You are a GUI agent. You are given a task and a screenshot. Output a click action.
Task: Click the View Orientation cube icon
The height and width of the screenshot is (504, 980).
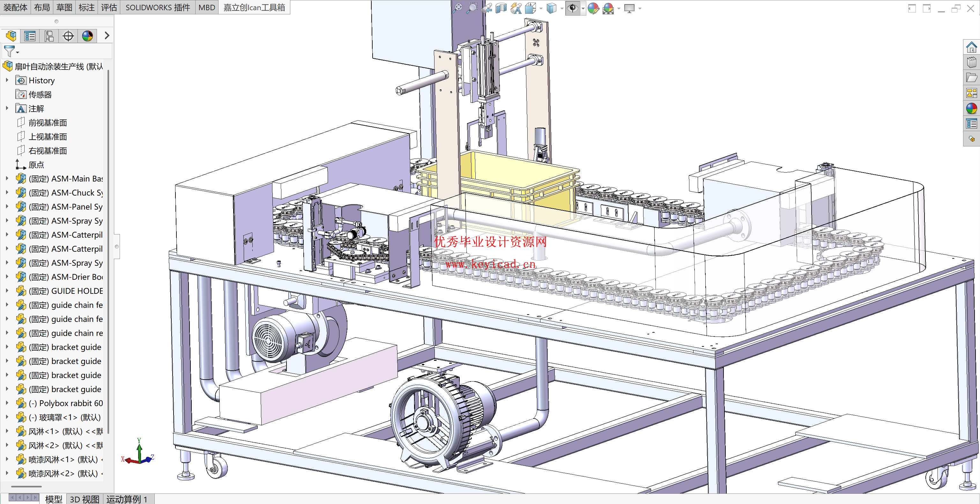(530, 8)
